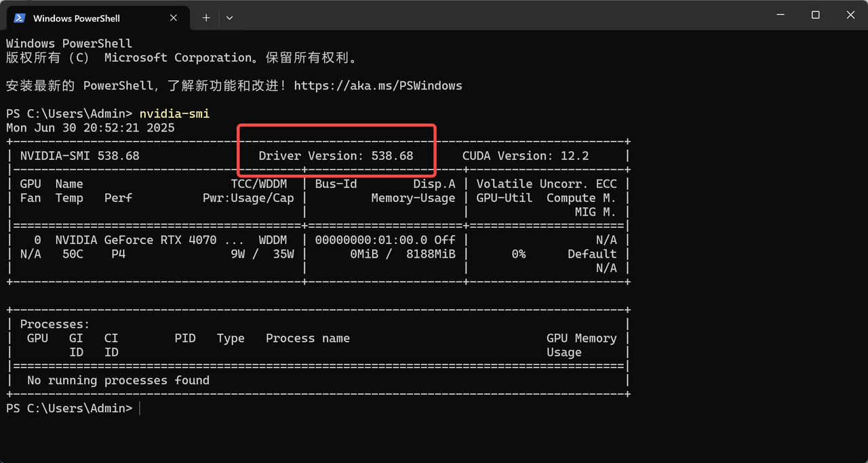Image resolution: width=868 pixels, height=463 pixels.
Task: Click the https://aka.ms/PSWindows link
Action: (378, 86)
